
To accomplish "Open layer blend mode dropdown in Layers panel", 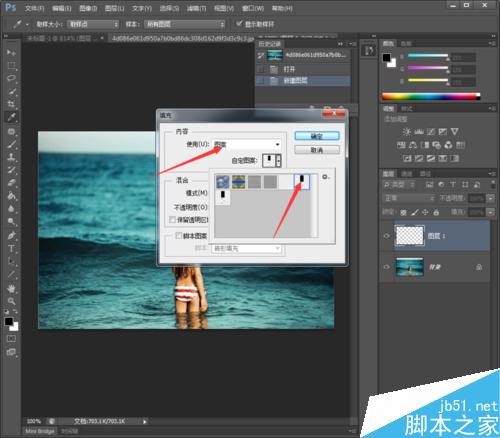I will click(x=409, y=198).
